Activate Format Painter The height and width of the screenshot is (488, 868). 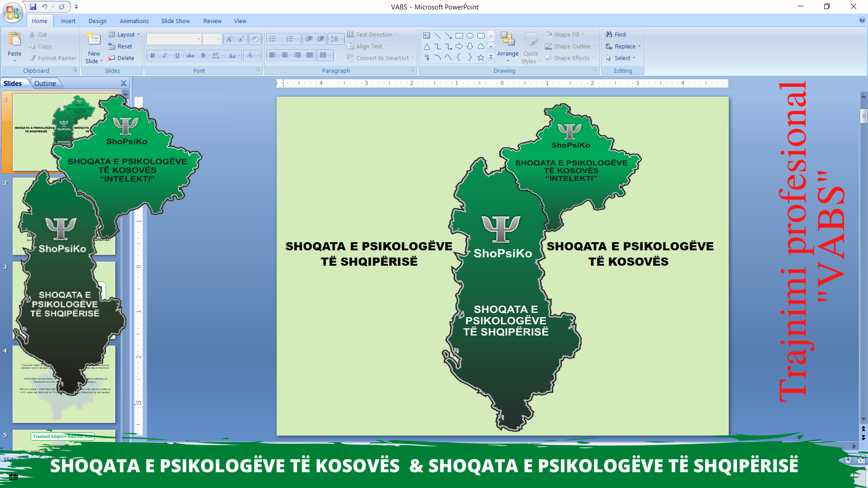pos(52,58)
